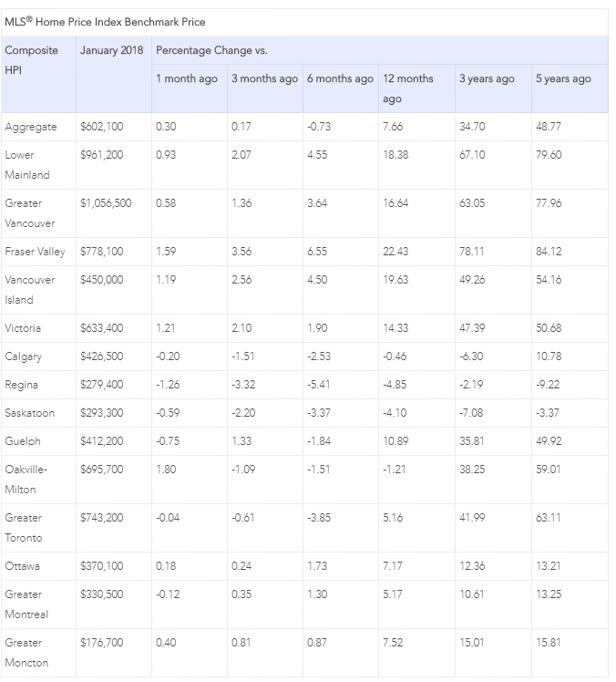Select the 6 months ago header

[x=340, y=78]
